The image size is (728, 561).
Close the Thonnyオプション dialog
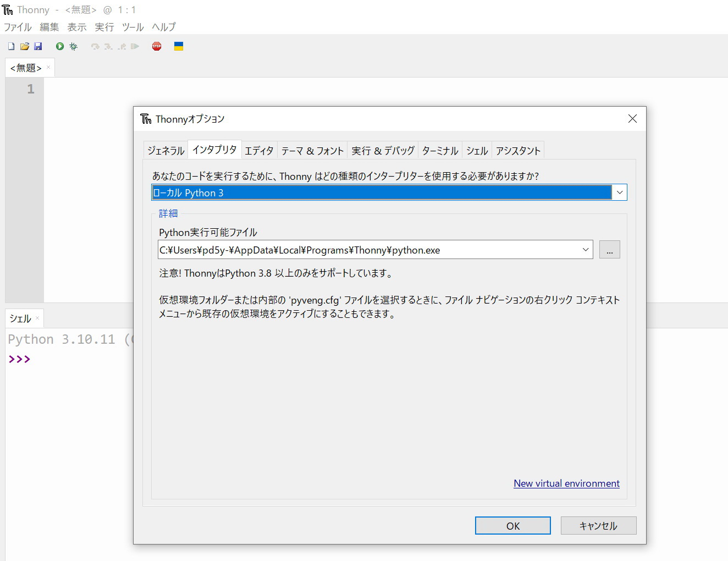pos(632,119)
